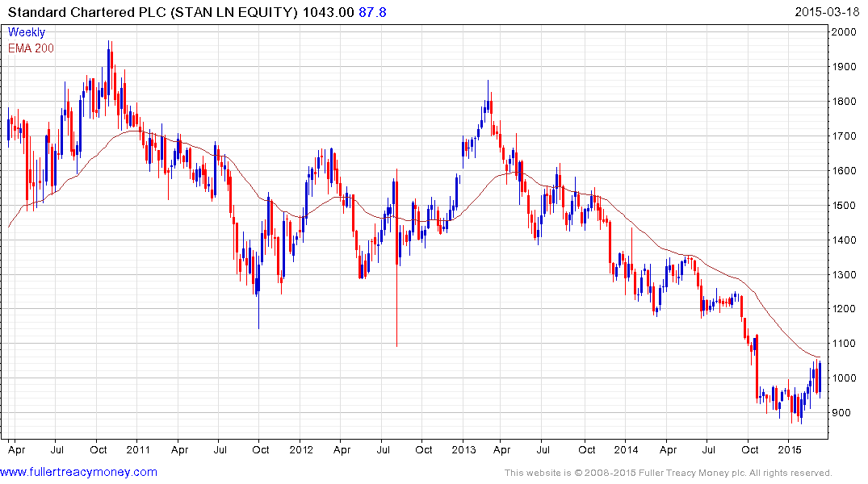Click the 1600 price axis label
The width and height of the screenshot is (868, 484).
tap(844, 170)
